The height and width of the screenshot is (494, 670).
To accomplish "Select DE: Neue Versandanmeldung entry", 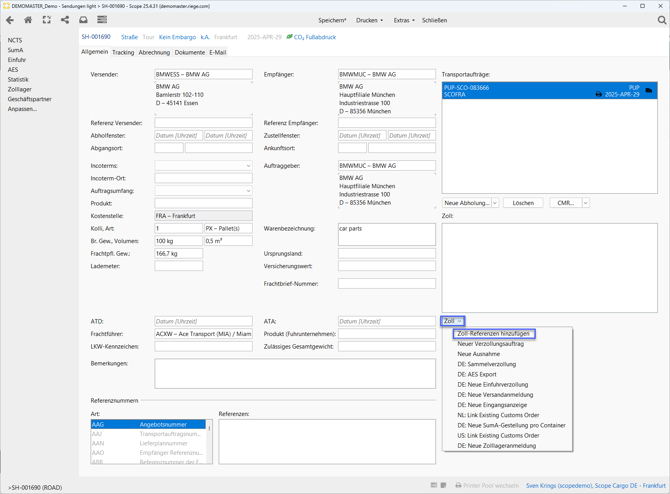I will click(495, 395).
